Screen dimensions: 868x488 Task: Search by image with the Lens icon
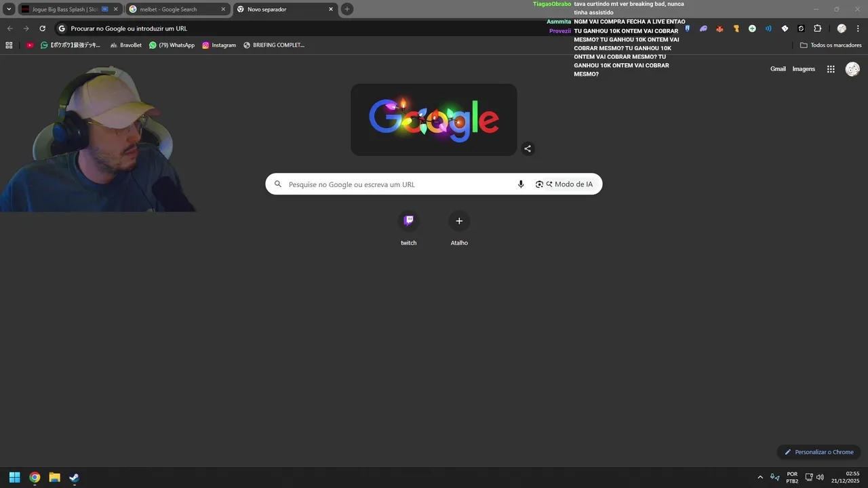(x=539, y=184)
